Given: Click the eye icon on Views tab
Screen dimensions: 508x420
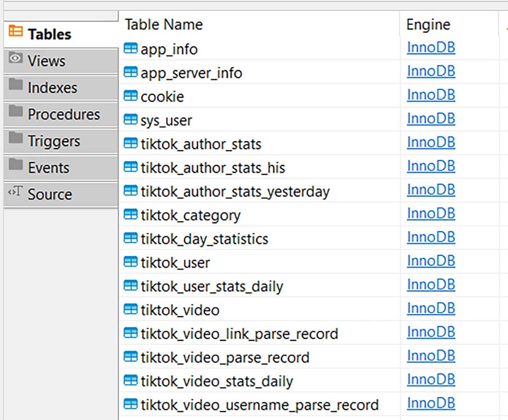Looking at the screenshot, I should 16,59.
